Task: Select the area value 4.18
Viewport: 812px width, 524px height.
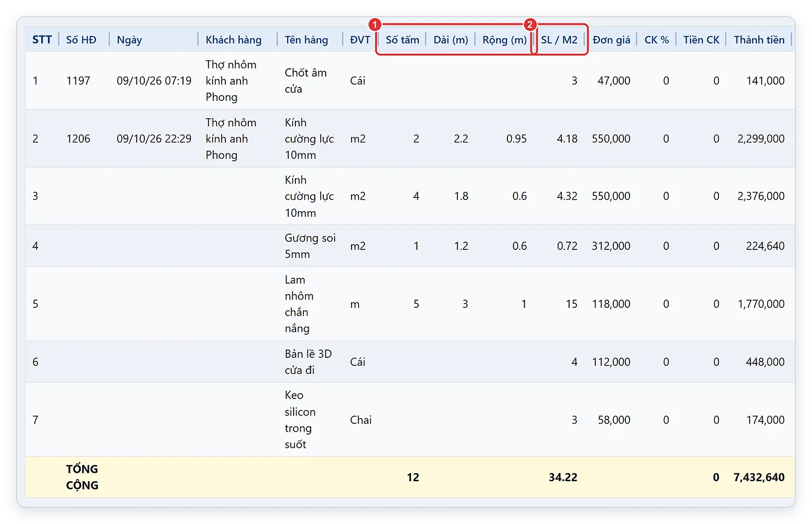Action: (x=567, y=138)
